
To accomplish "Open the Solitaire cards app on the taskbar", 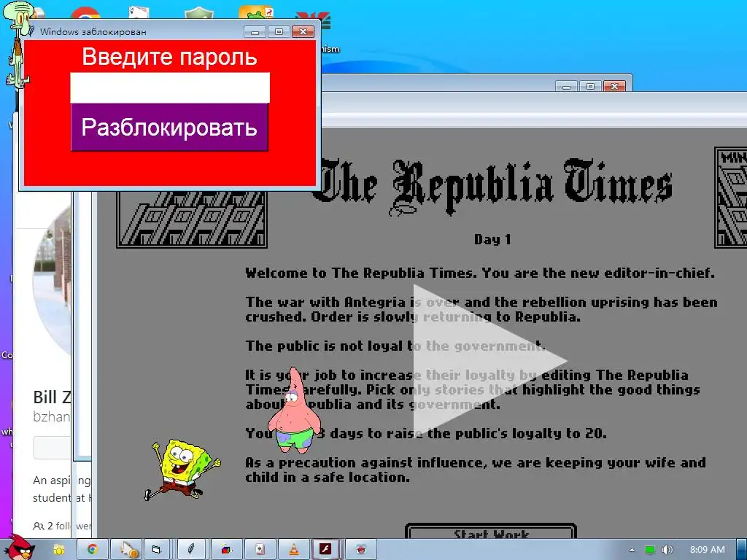I will click(x=260, y=550).
